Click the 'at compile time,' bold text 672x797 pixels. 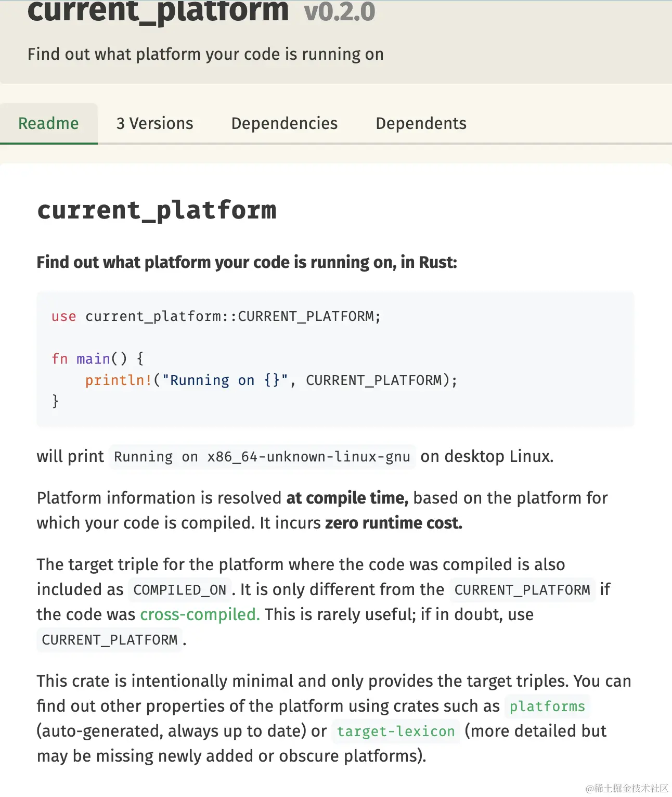coord(347,498)
